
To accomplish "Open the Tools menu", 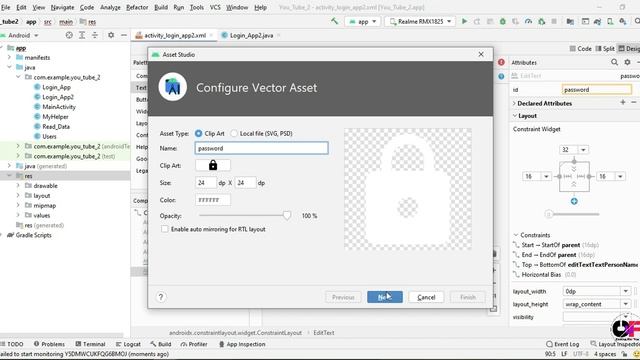I will 197,7.
